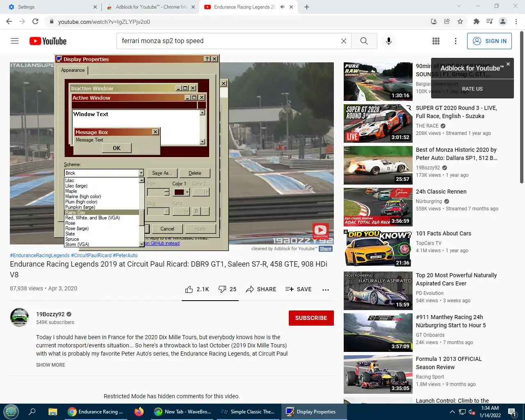The height and width of the screenshot is (420, 525).
Task: Open New Tab - WaveBrowser taskbar item
Action: tap(183, 411)
